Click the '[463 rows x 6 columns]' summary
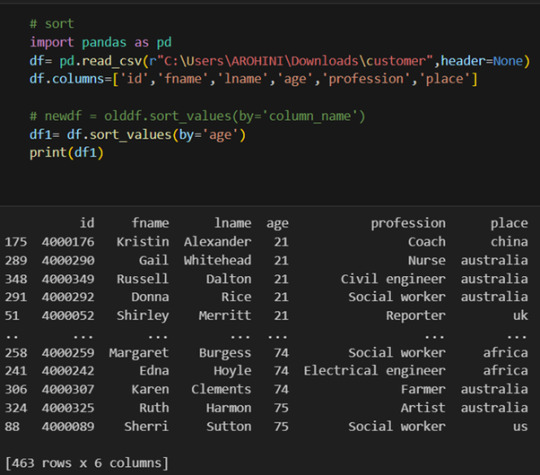The height and width of the screenshot is (475, 540). (x=87, y=463)
